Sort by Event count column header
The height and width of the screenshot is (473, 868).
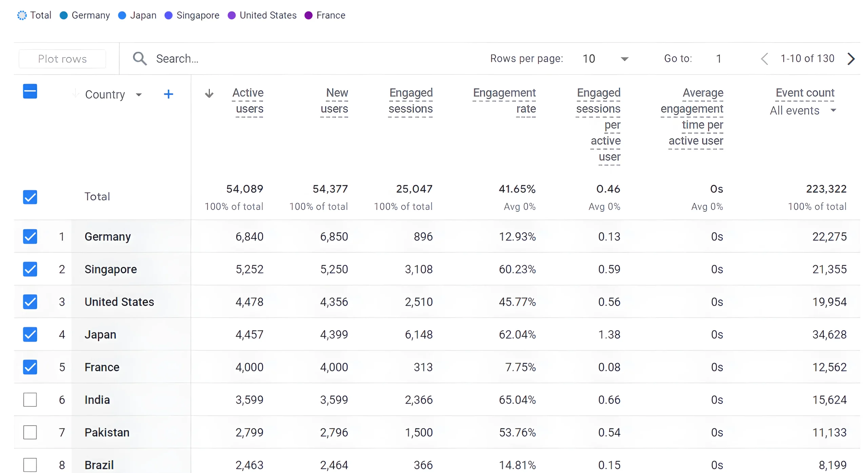(x=805, y=93)
